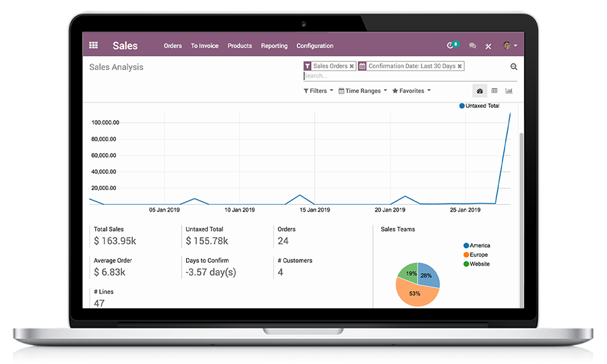The image size is (607, 364).
Task: Open the Favorites dropdown
Action: [x=411, y=91]
